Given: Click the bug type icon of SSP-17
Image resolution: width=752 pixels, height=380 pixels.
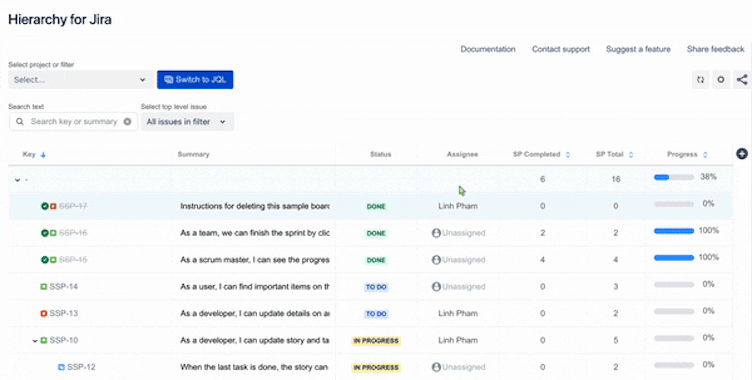Looking at the screenshot, I should [x=53, y=206].
